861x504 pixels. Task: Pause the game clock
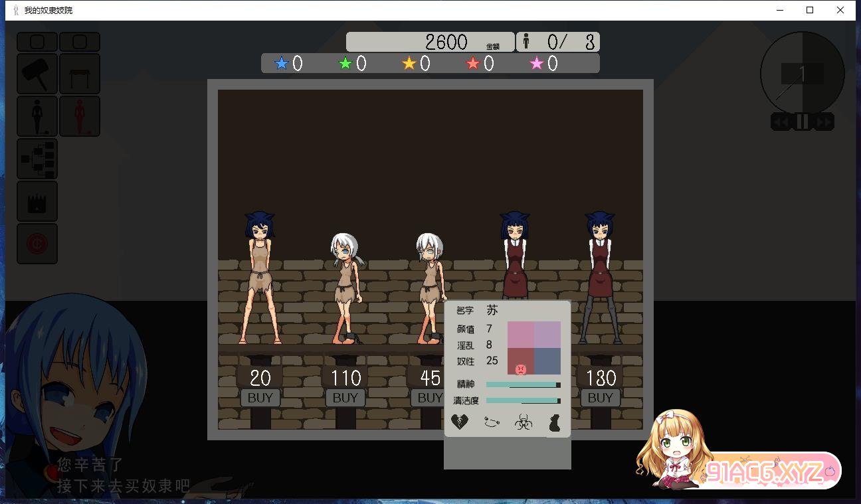pos(803,122)
